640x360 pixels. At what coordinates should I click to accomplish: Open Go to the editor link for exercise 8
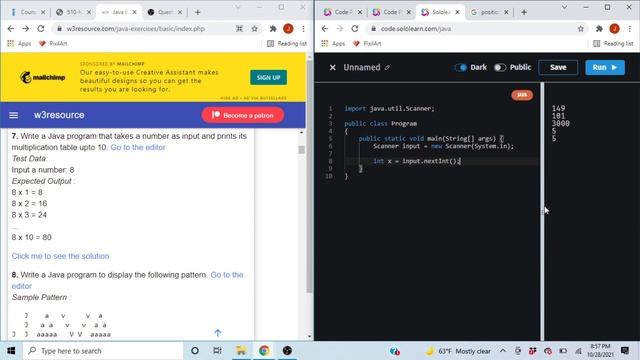click(127, 280)
